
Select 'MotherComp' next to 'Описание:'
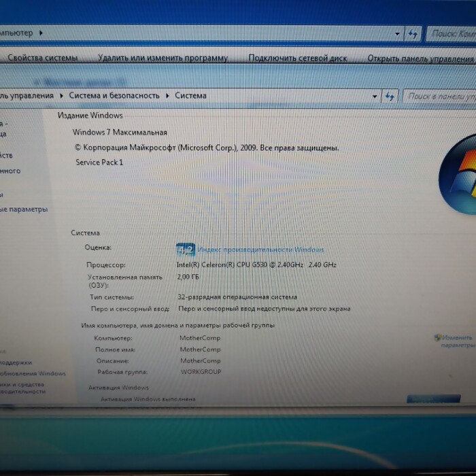[201, 360]
